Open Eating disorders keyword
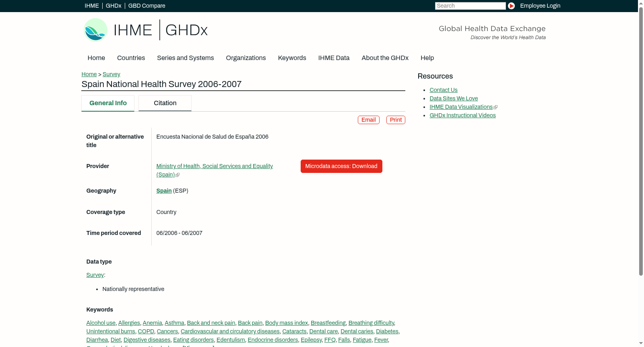The height and width of the screenshot is (347, 644). click(194, 340)
